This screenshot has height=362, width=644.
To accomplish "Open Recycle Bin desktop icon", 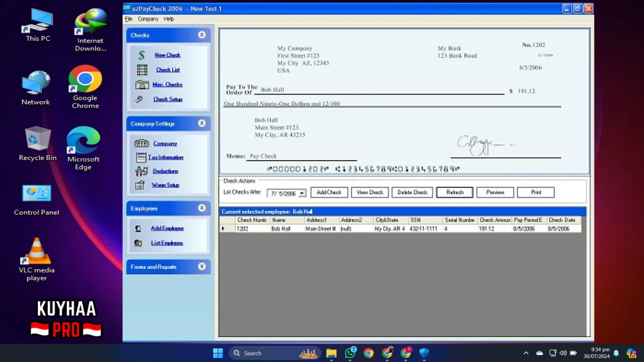I will 38,144.
